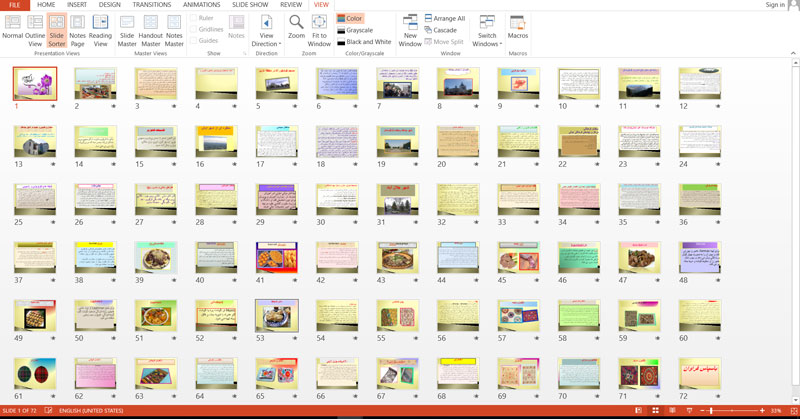Open Handout Master view
The width and height of the screenshot is (800, 419).
151,31
